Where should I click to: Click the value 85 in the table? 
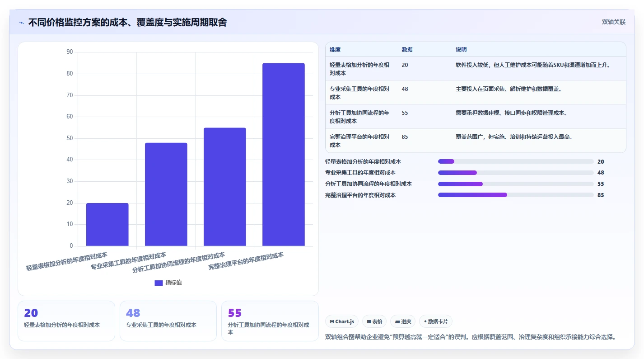coord(405,137)
